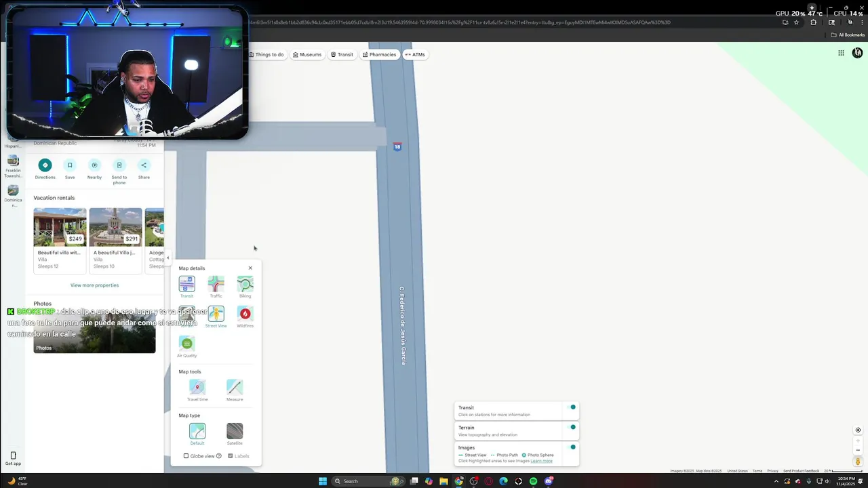Check the Globe view checkbox

click(186, 456)
